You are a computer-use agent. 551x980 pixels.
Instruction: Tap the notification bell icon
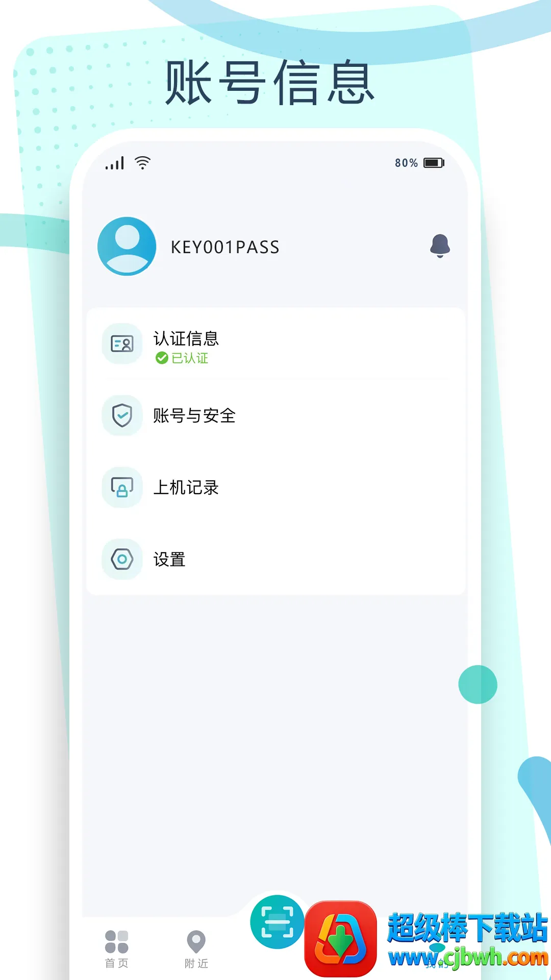coord(440,246)
